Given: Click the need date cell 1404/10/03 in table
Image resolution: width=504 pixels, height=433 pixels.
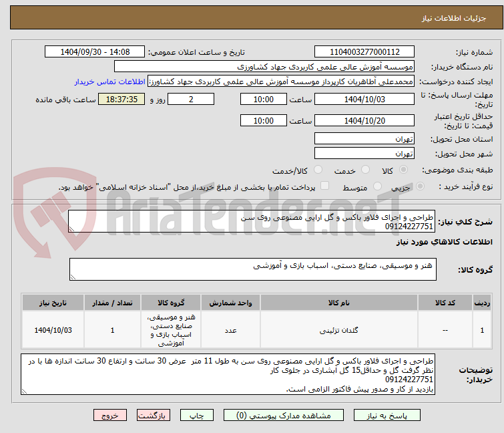Looking at the screenshot, I should (53, 330).
